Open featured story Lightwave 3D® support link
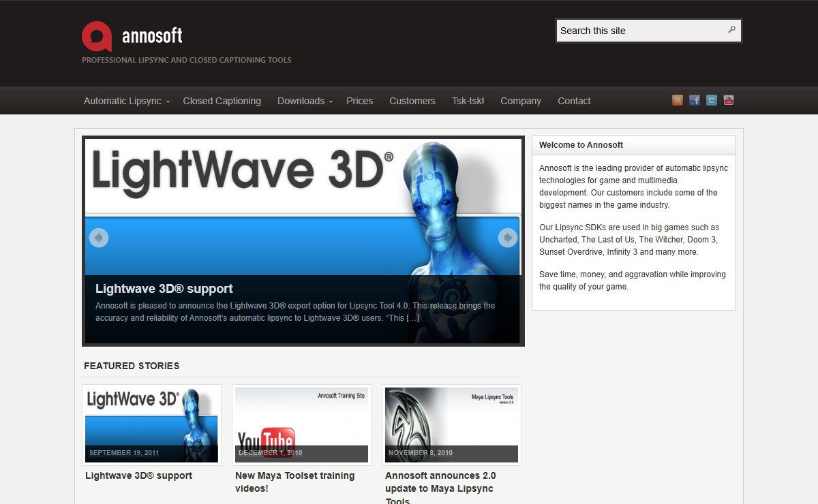 [x=139, y=475]
